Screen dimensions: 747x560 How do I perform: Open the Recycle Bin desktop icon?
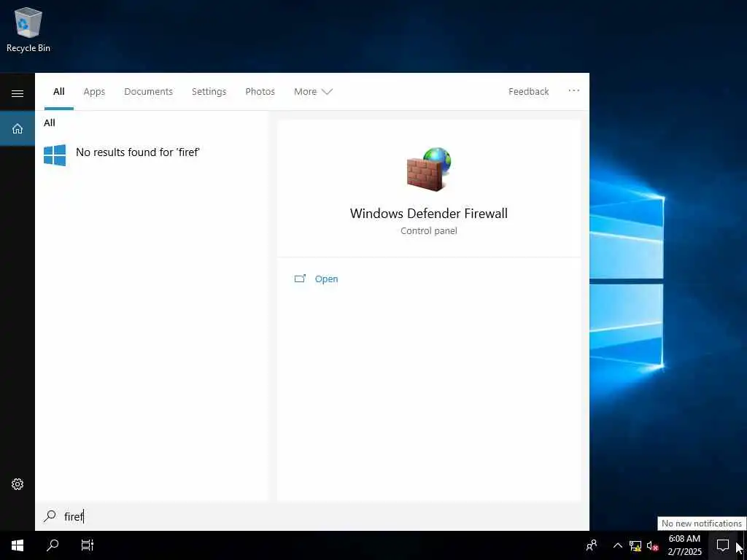(28, 29)
